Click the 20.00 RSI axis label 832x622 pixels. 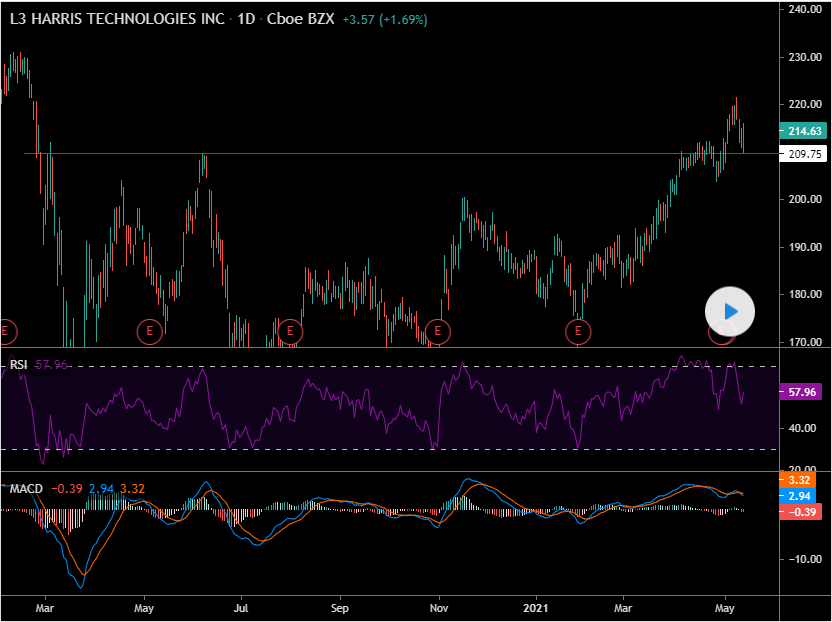(802, 469)
